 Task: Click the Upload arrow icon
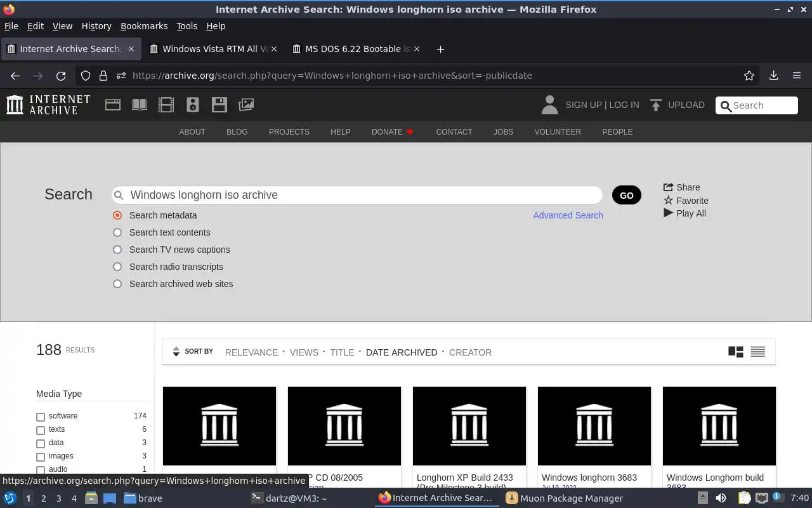tap(656, 105)
